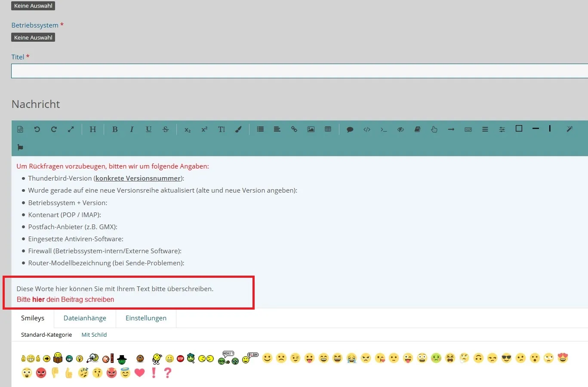The width and height of the screenshot is (588, 387).
Task: Apply underline formatting
Action: [x=148, y=129]
